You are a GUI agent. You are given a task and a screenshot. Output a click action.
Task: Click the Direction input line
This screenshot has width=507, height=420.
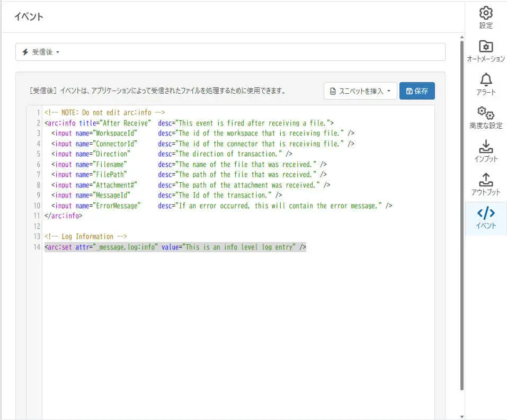click(172, 154)
